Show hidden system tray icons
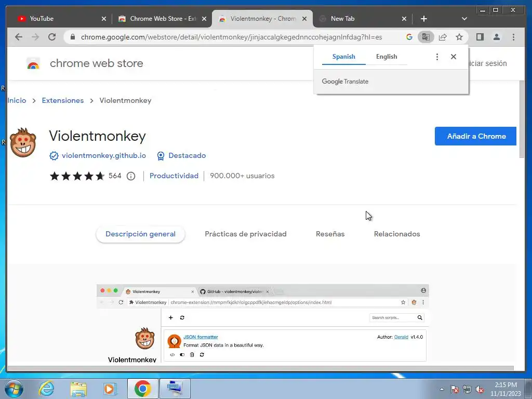Image resolution: width=532 pixels, height=399 pixels. [x=442, y=389]
